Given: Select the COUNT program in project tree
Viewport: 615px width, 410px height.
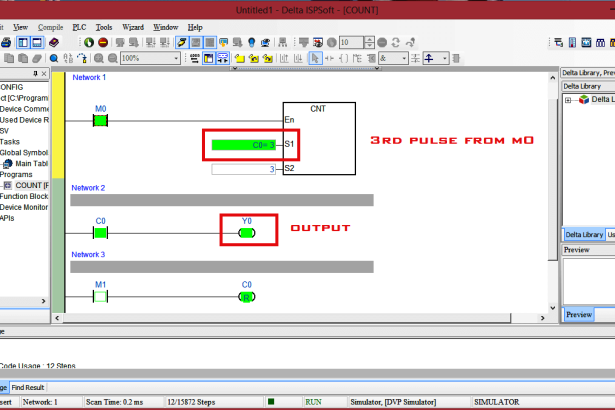Looking at the screenshot, I should click(x=31, y=185).
